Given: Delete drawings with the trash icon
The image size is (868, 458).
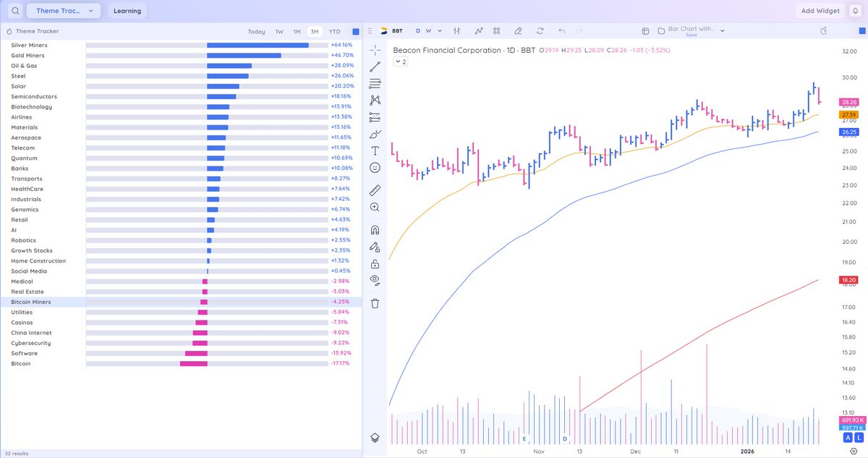Looking at the screenshot, I should point(375,303).
